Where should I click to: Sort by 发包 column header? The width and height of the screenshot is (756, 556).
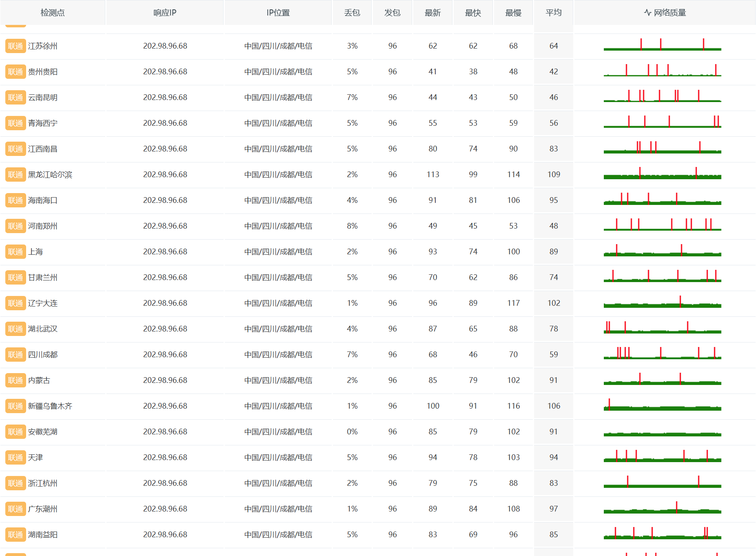[x=392, y=13]
